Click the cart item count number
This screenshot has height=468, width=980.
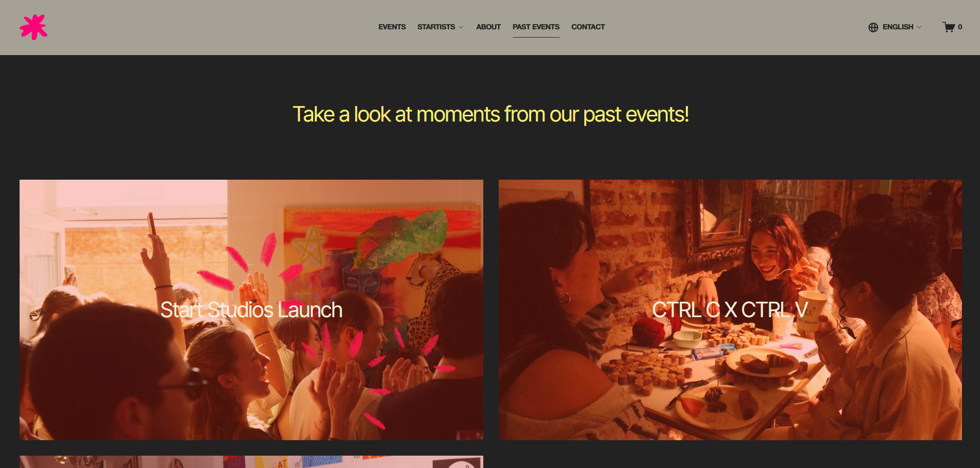click(960, 27)
